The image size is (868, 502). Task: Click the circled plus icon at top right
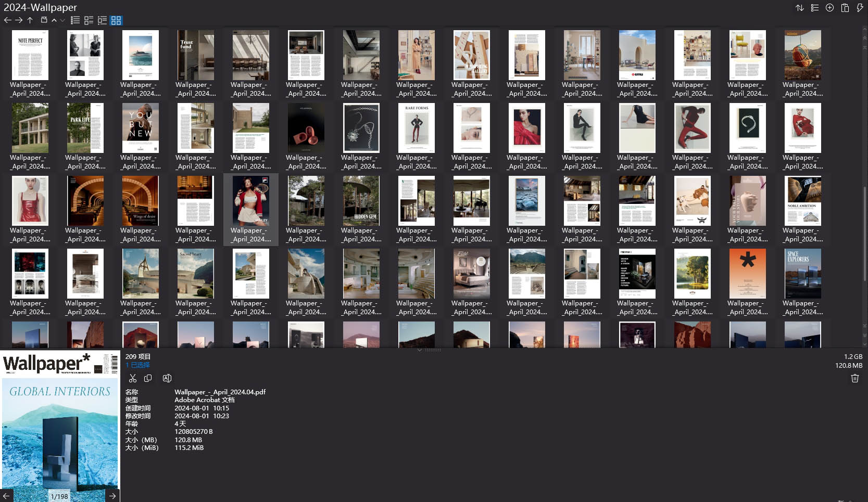click(829, 8)
